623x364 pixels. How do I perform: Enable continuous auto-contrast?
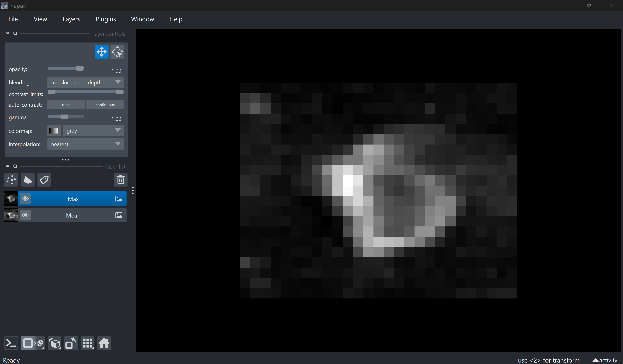(x=105, y=105)
